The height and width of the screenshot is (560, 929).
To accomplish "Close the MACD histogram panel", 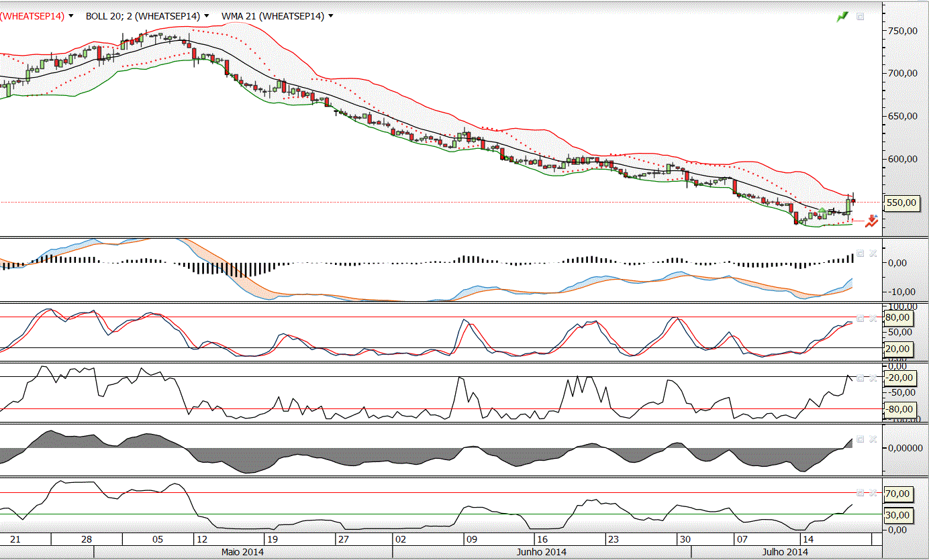I will click(x=873, y=253).
